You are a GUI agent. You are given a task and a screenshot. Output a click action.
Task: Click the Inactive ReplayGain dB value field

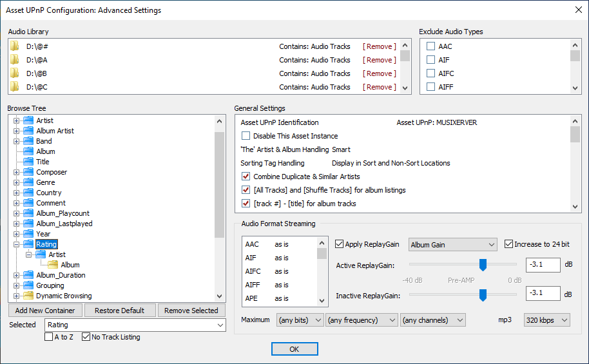click(x=543, y=293)
